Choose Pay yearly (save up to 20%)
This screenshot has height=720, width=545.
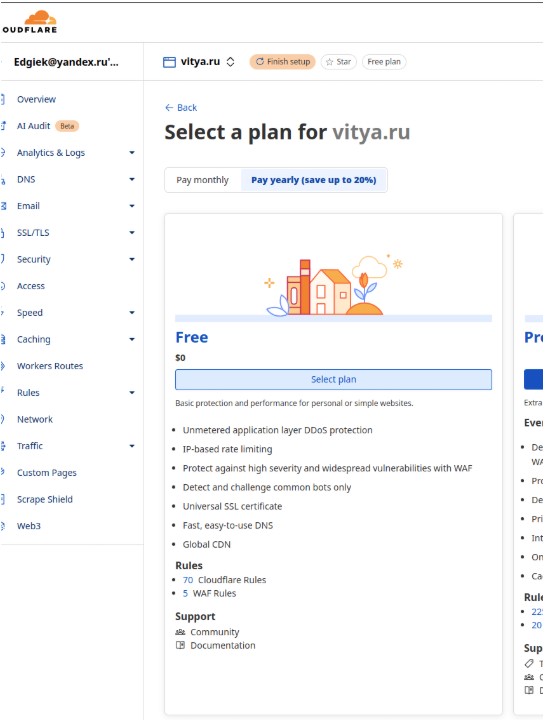[314, 180]
